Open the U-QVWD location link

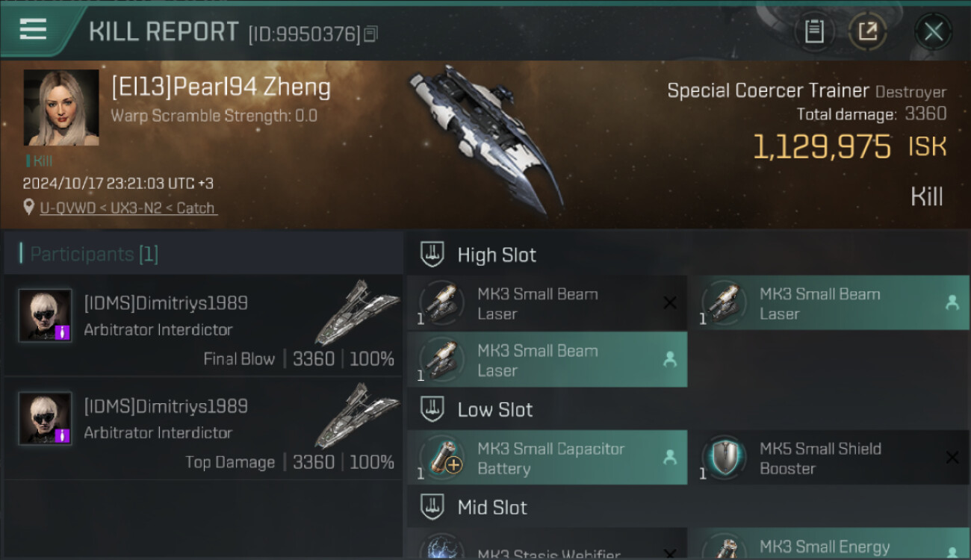[x=128, y=208]
